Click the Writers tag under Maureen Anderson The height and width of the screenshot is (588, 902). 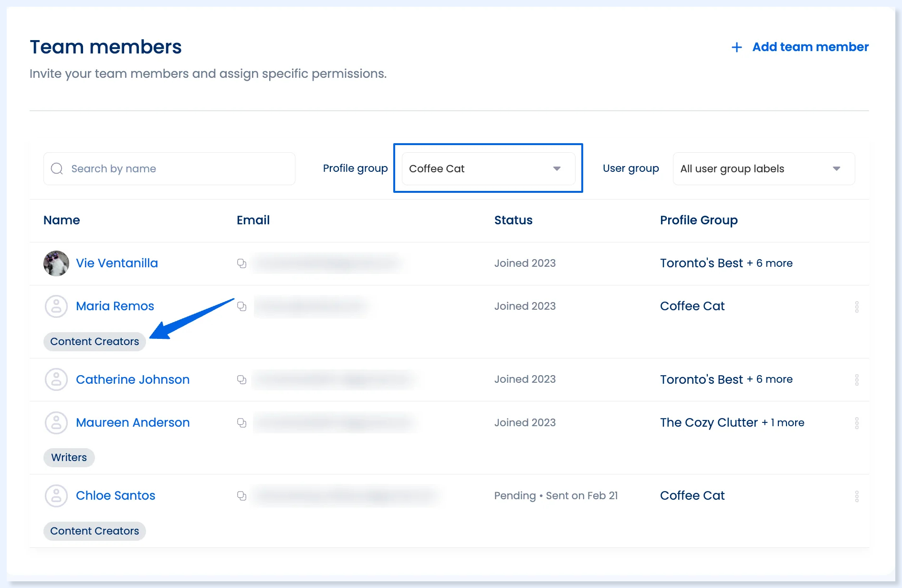click(x=69, y=458)
